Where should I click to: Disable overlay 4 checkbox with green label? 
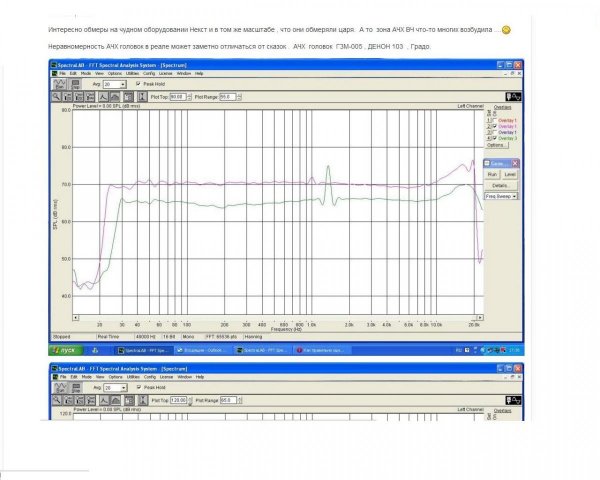pyautogui.click(x=495, y=138)
